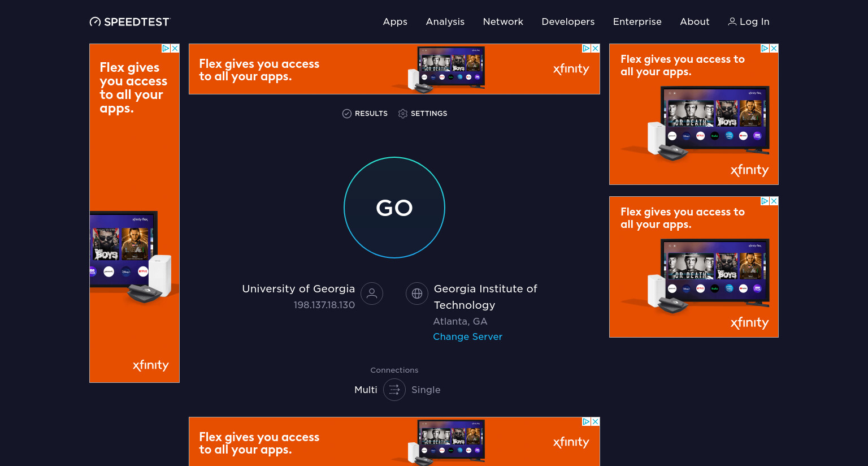Click AdChoices icon on top banner ad

coord(587,49)
